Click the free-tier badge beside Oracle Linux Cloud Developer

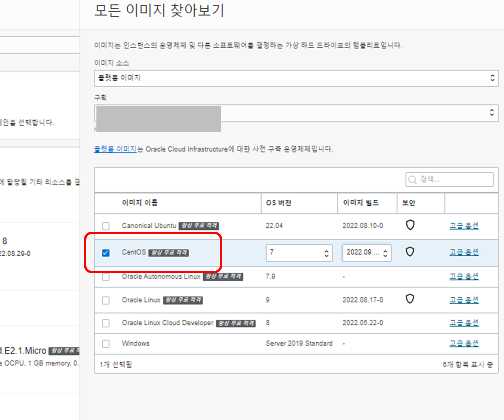(236, 323)
